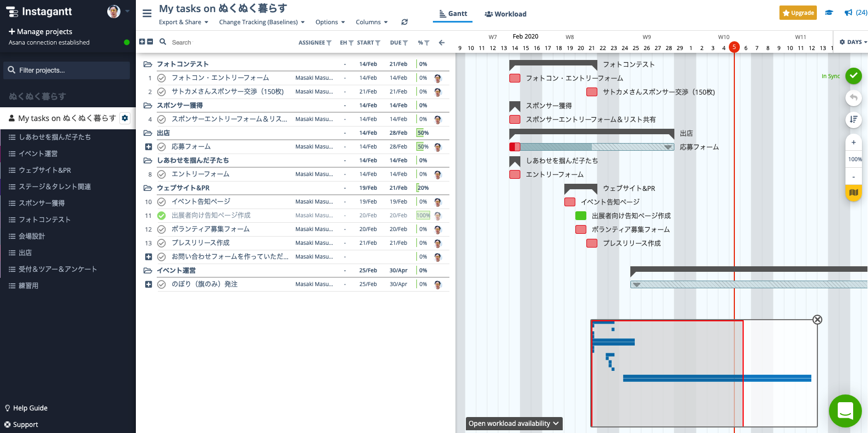The height and width of the screenshot is (433, 868).
Task: Mark プレスリリース作成 task as complete
Action: [x=162, y=243]
